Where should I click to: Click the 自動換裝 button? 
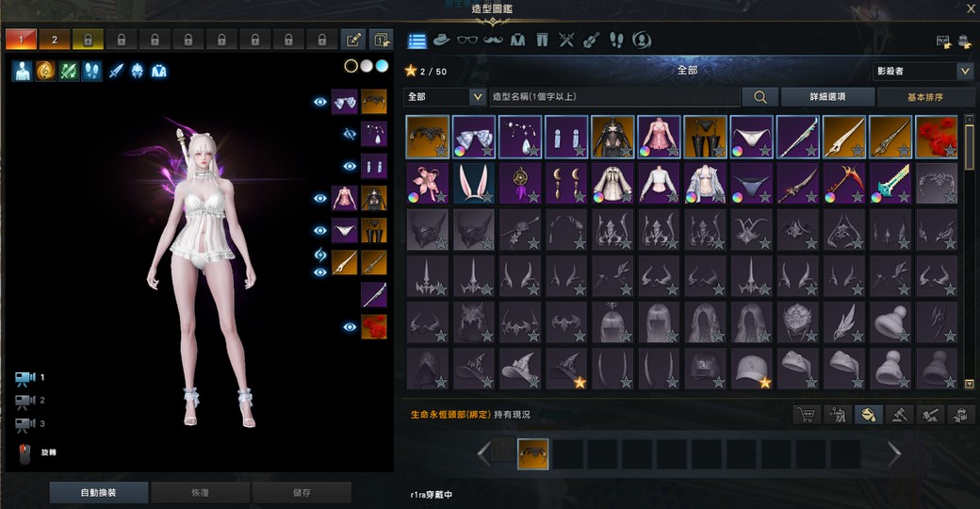99,492
